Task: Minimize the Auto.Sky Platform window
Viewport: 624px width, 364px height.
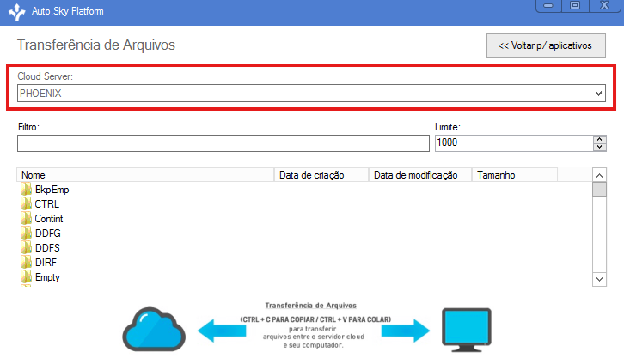Action: (548, 5)
